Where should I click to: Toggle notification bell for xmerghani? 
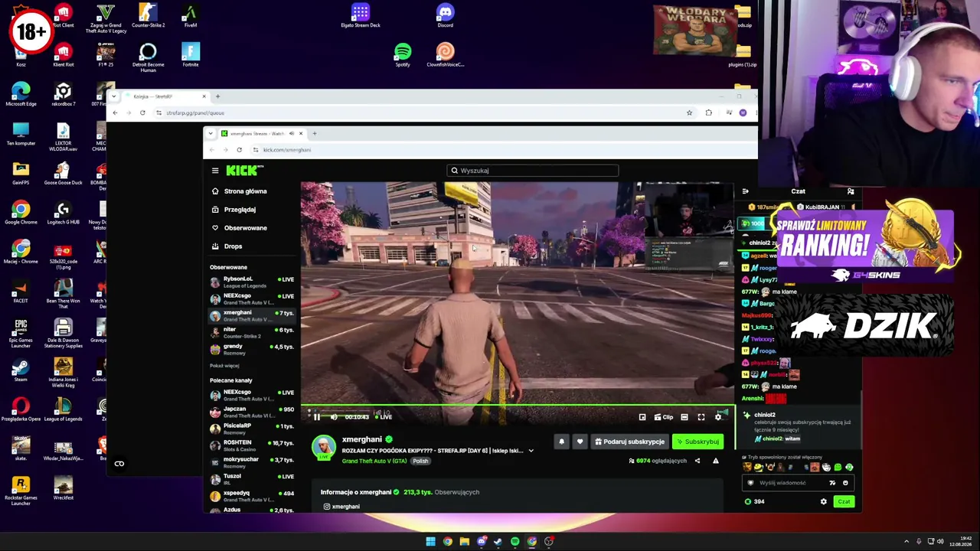pyautogui.click(x=561, y=442)
